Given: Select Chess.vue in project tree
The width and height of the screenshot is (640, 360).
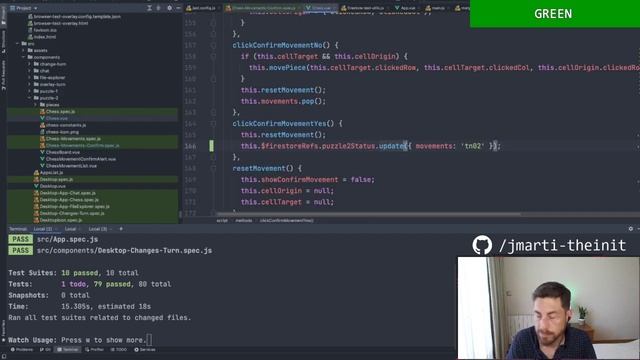Looking at the screenshot, I should (x=54, y=118).
